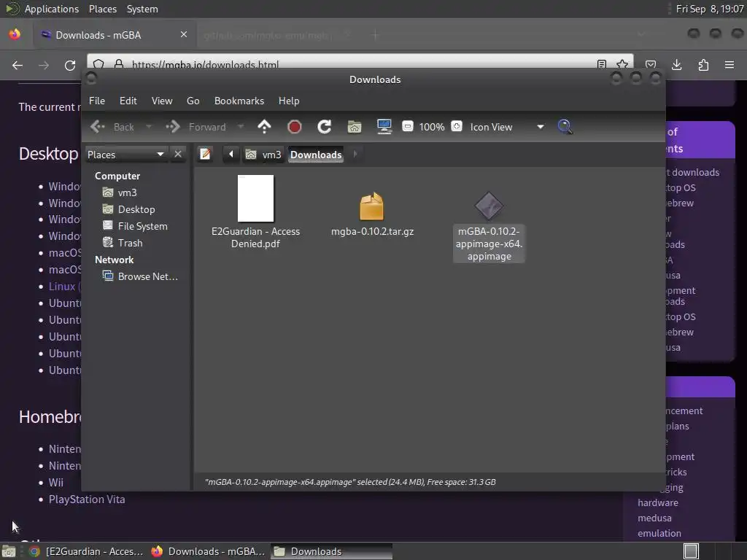This screenshot has width=747, height=560.
Task: Open Firefox downloads arrow icon
Action: 676,65
